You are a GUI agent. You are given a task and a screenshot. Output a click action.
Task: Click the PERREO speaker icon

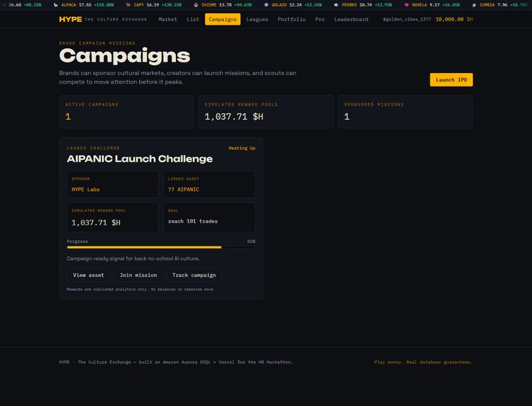pyautogui.click(x=336, y=5)
